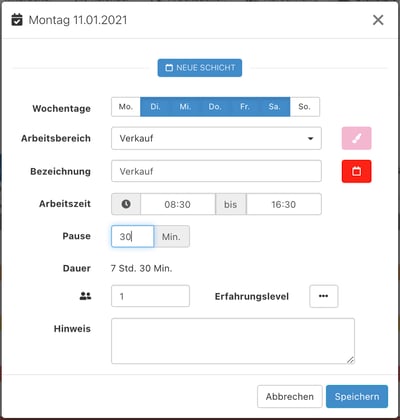Close the dialog with X icon
Viewport: 400px width, 420px height.
[378, 20]
